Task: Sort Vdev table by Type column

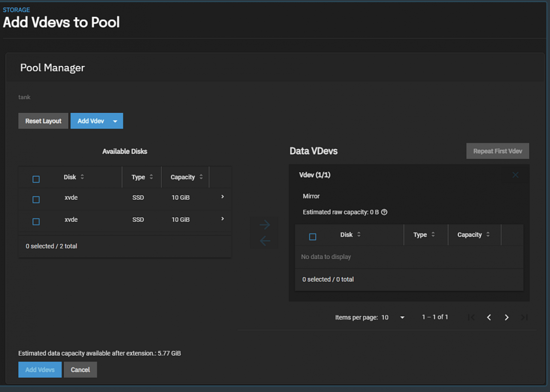Action: point(424,235)
